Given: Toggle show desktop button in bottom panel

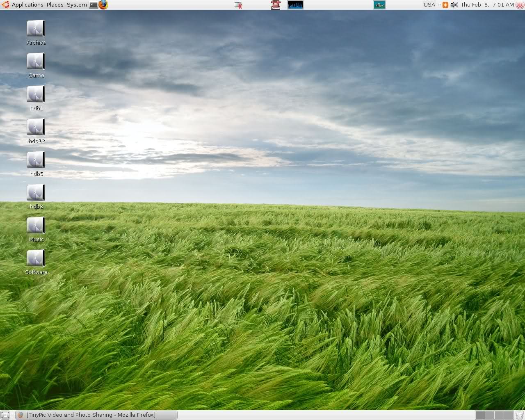Looking at the screenshot, I should 5,415.
